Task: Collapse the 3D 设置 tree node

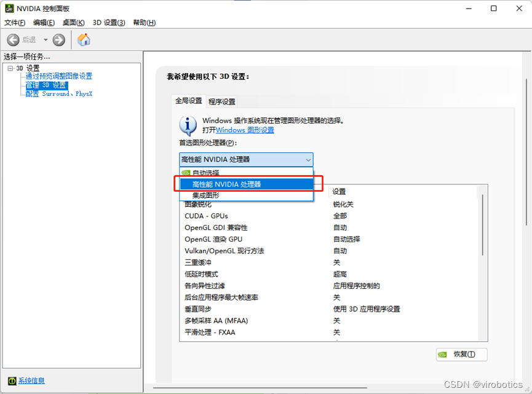Action: [10, 68]
